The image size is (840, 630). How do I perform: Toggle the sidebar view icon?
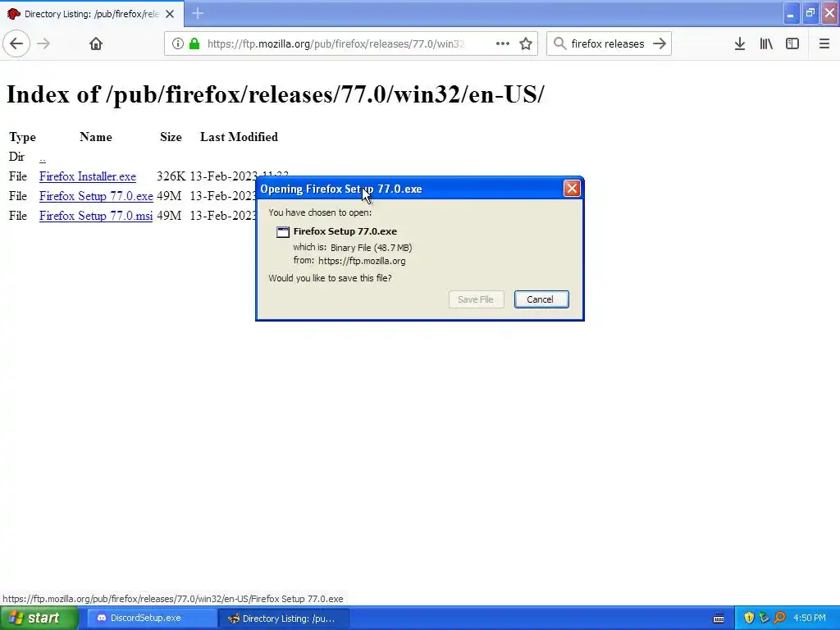tap(792, 43)
